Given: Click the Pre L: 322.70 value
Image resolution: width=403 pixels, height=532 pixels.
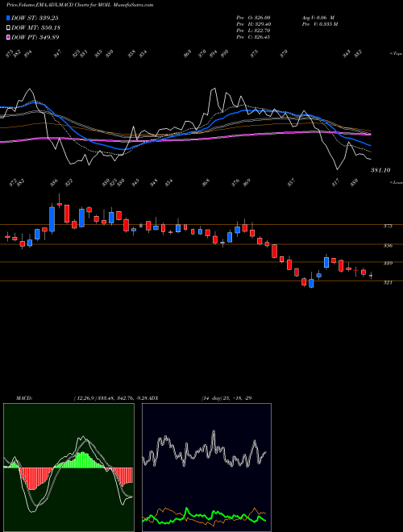Looking at the screenshot, I should 253,31.
